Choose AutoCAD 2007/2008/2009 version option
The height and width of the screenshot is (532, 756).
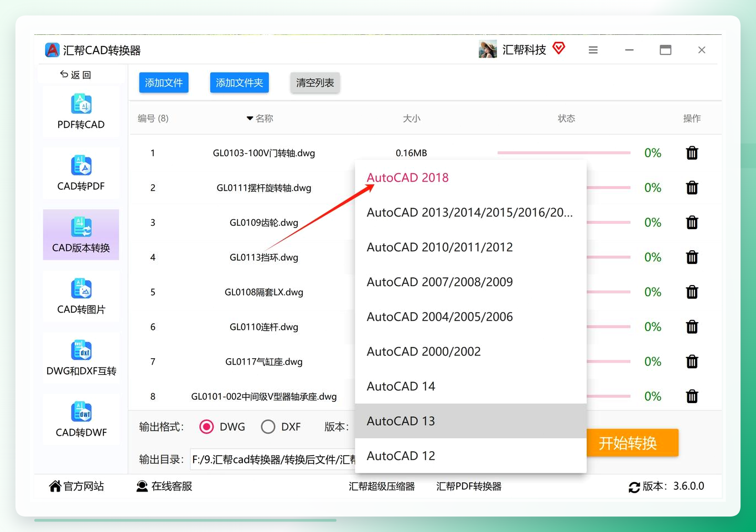(x=470, y=282)
